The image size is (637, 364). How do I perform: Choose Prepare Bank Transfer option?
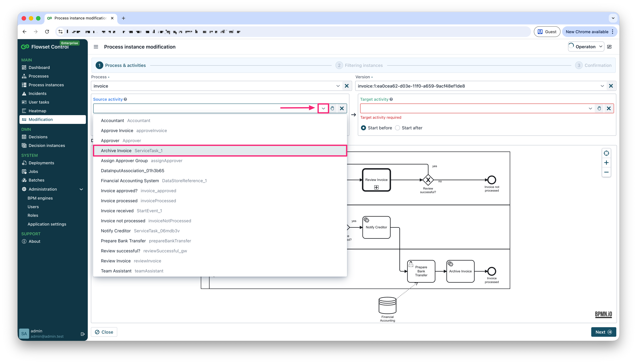point(220,241)
